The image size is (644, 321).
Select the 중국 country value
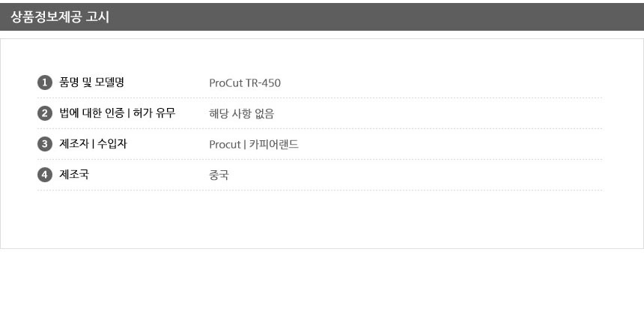[219, 175]
